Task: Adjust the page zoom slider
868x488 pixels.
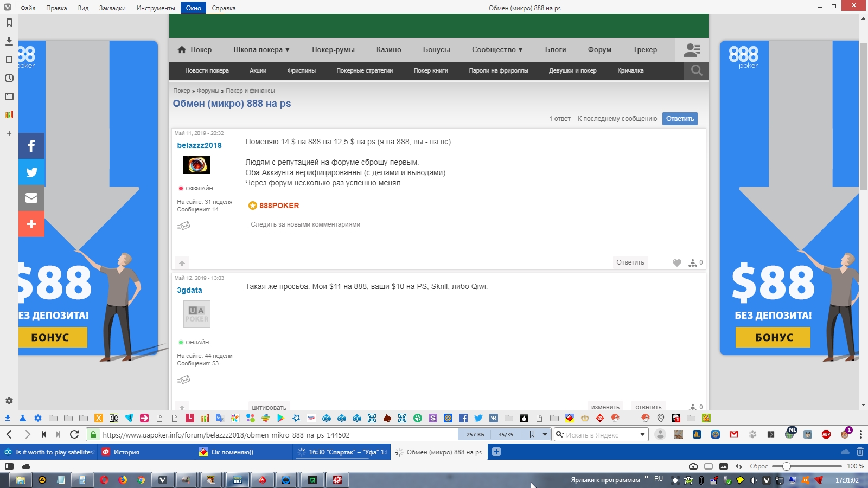Action: coord(807,466)
